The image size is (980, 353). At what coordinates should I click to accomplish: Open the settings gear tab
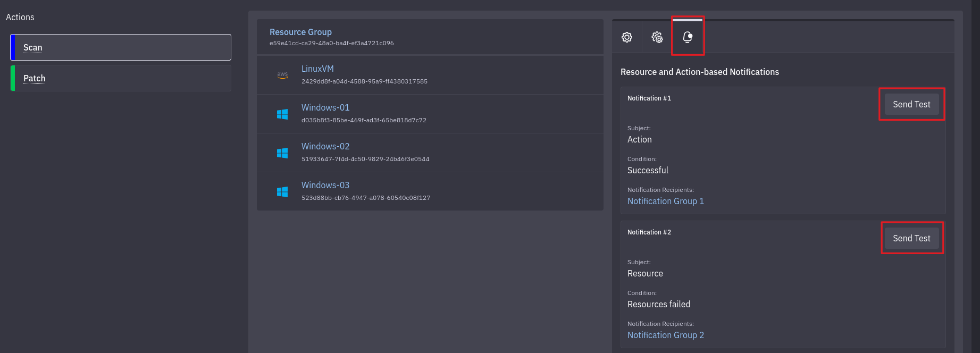[627, 37]
